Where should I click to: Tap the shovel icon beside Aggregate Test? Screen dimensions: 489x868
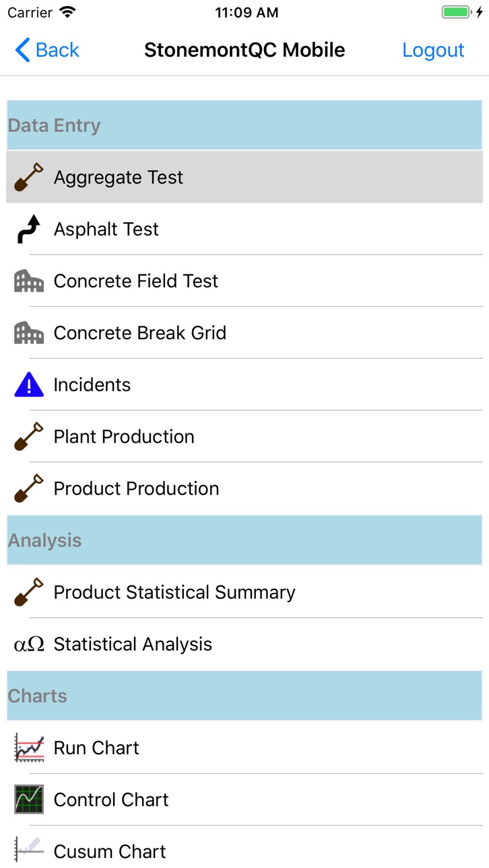pos(29,177)
